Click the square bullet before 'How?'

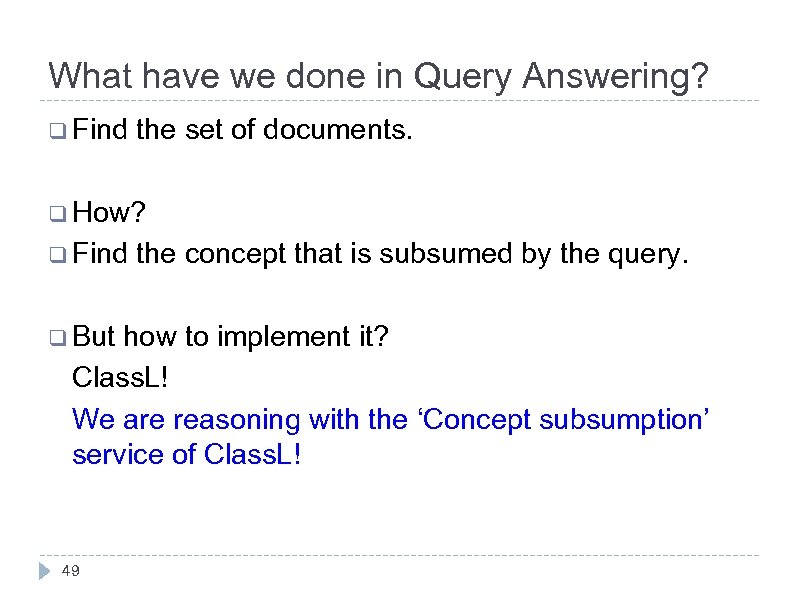point(57,212)
